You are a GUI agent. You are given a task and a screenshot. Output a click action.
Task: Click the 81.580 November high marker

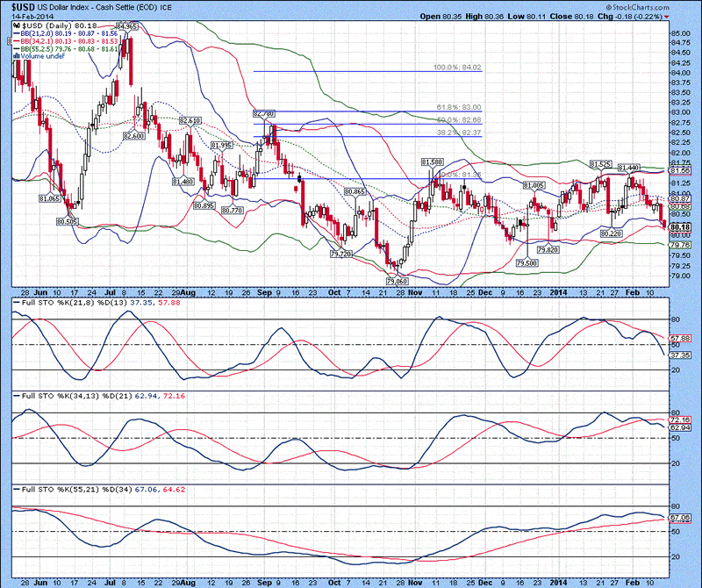[x=431, y=162]
